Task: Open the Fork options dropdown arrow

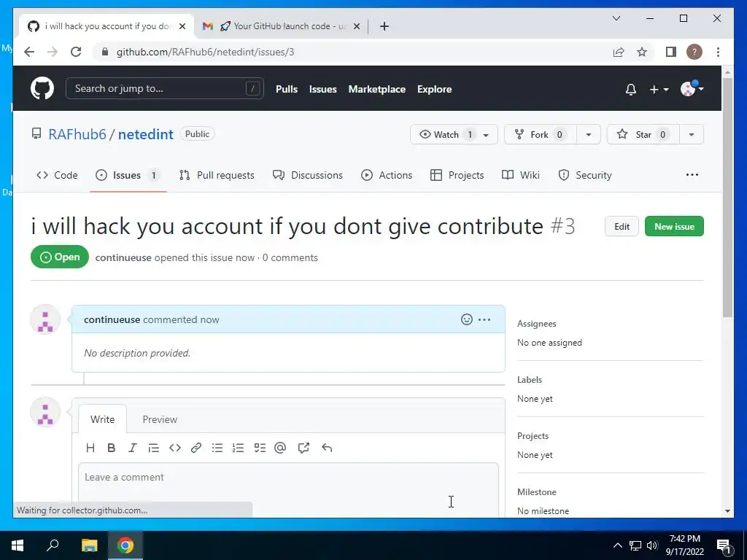Action: (589, 135)
